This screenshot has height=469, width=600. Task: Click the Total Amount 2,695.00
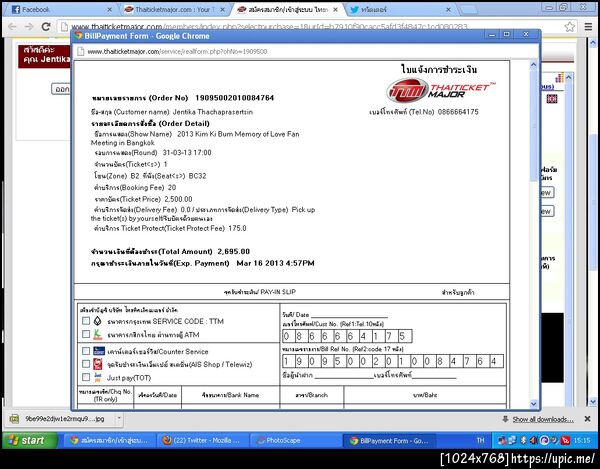pyautogui.click(x=233, y=252)
